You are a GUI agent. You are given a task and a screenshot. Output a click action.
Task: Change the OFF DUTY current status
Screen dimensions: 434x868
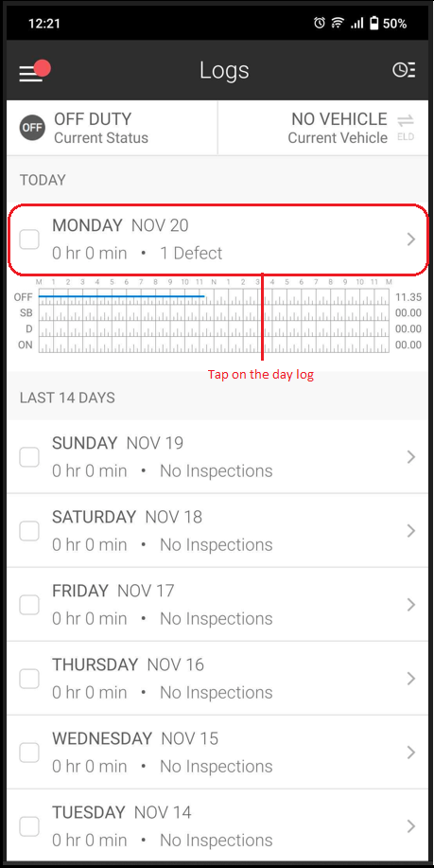point(113,128)
